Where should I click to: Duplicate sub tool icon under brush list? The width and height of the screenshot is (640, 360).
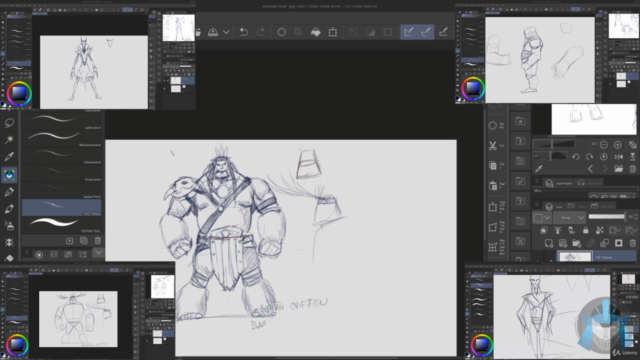tap(84, 241)
